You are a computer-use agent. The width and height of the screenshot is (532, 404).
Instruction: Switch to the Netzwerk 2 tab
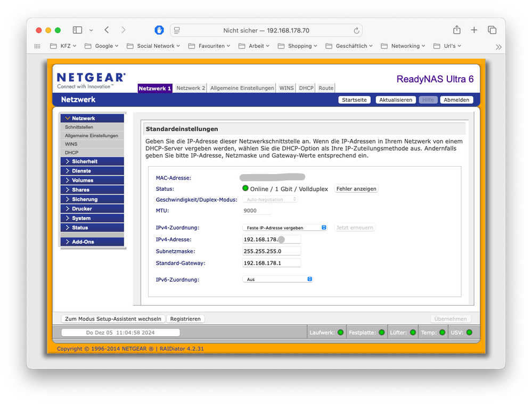pyautogui.click(x=191, y=88)
